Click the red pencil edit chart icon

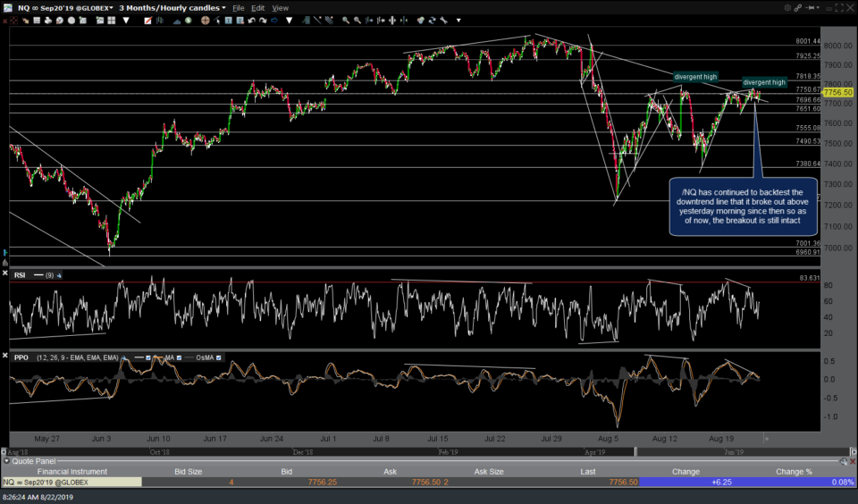point(147,21)
